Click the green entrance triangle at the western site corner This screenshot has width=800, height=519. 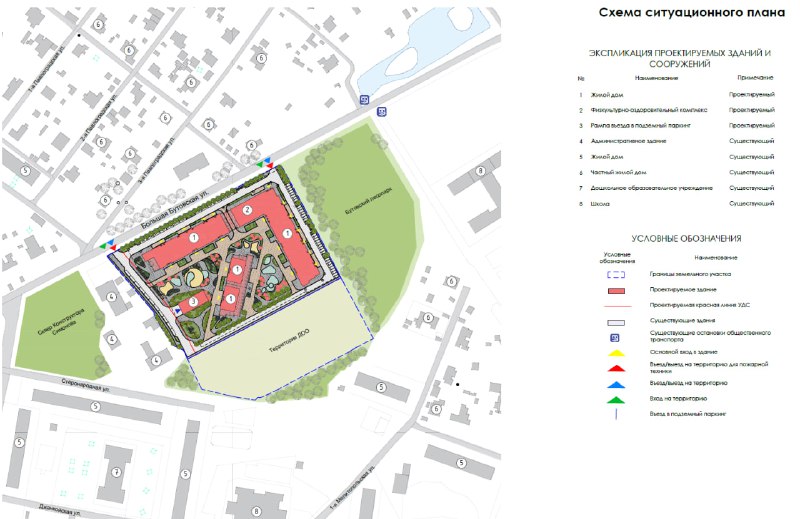click(104, 245)
